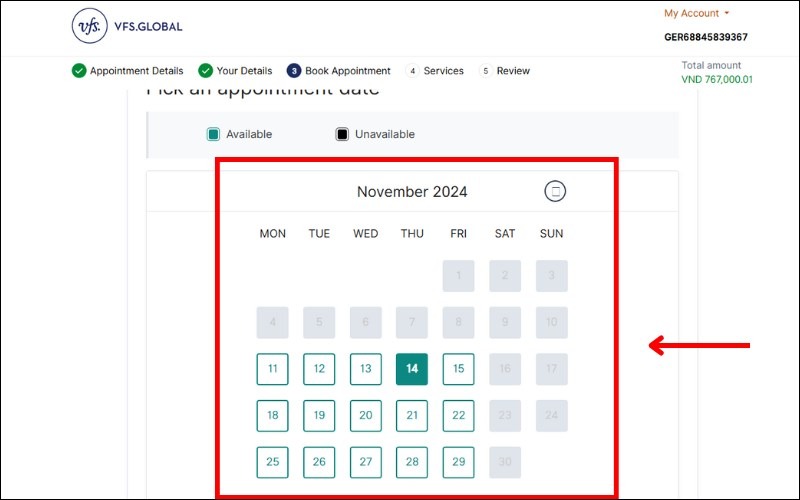800x500 pixels.
Task: Pick November 29 on the calendar
Action: coord(458,462)
